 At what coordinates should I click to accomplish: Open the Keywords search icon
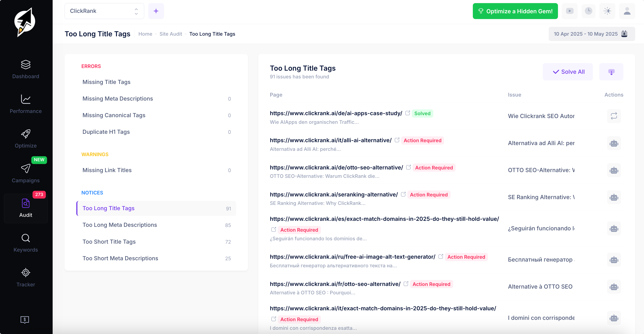coord(25,238)
